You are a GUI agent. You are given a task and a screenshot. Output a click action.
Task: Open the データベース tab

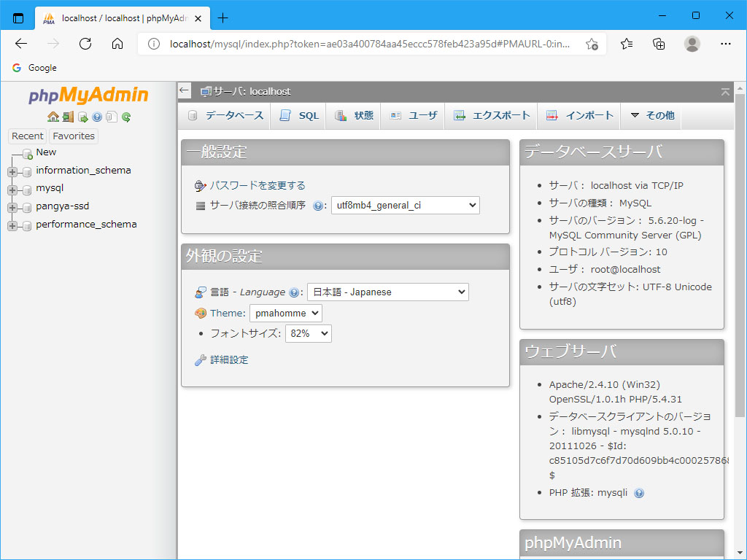(x=225, y=115)
